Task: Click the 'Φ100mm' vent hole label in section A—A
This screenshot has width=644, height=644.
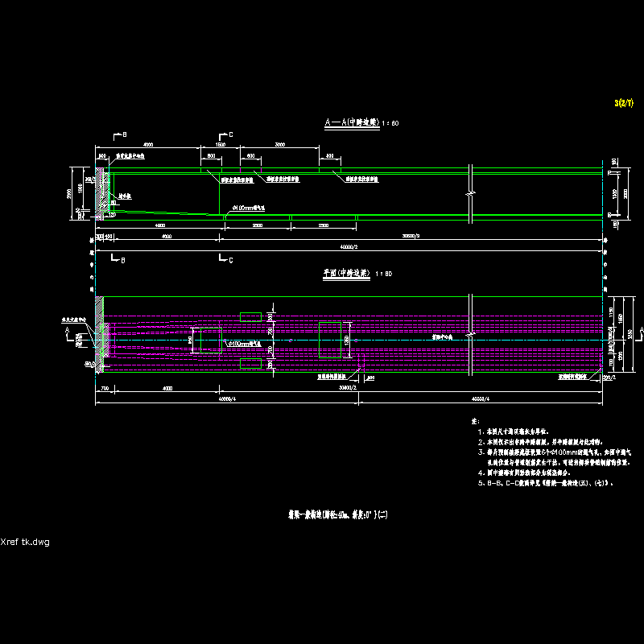Action: click(249, 208)
